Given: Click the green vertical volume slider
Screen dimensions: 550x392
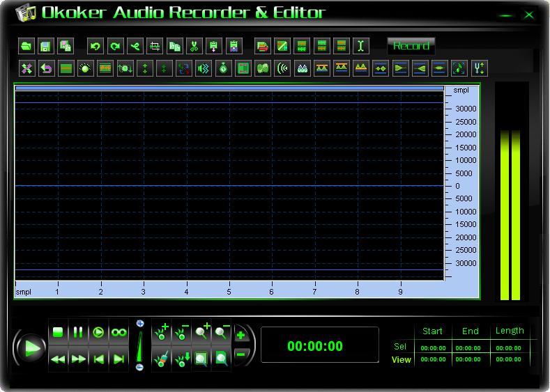Looking at the screenshot, I should (139, 347).
